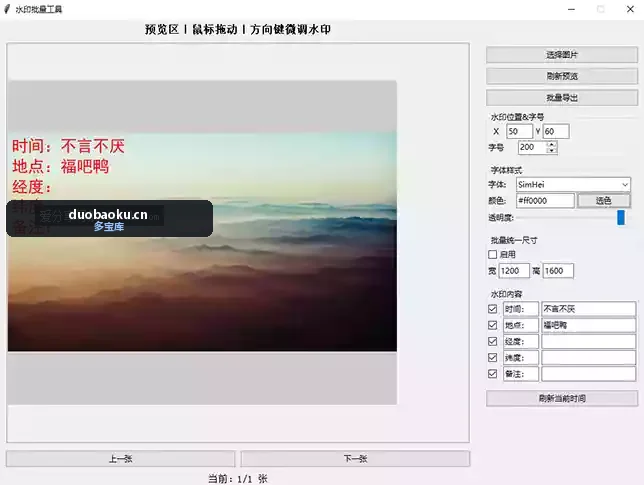Click the empty 纬度 value field
644x485 pixels.
pyautogui.click(x=589, y=358)
